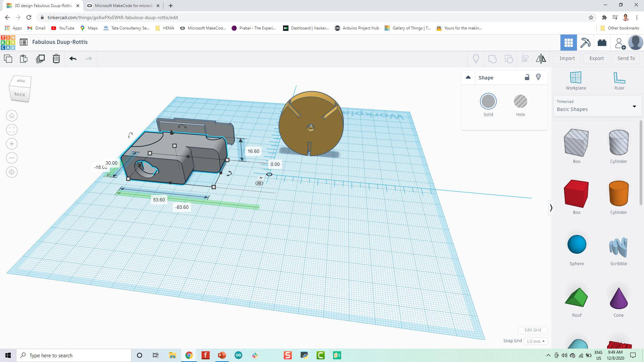Set the shape to Hole
Viewport: 644px width, 362px height.
click(521, 102)
